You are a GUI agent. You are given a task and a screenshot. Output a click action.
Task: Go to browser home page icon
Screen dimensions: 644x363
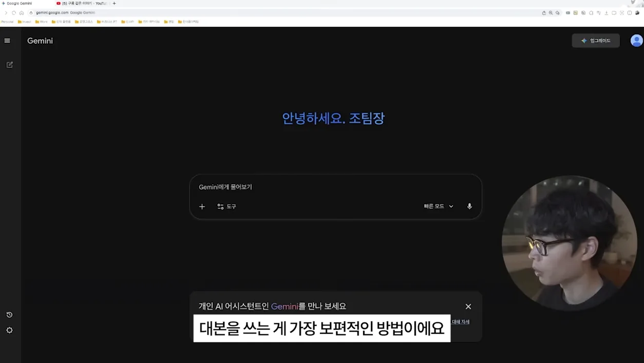[x=22, y=13]
